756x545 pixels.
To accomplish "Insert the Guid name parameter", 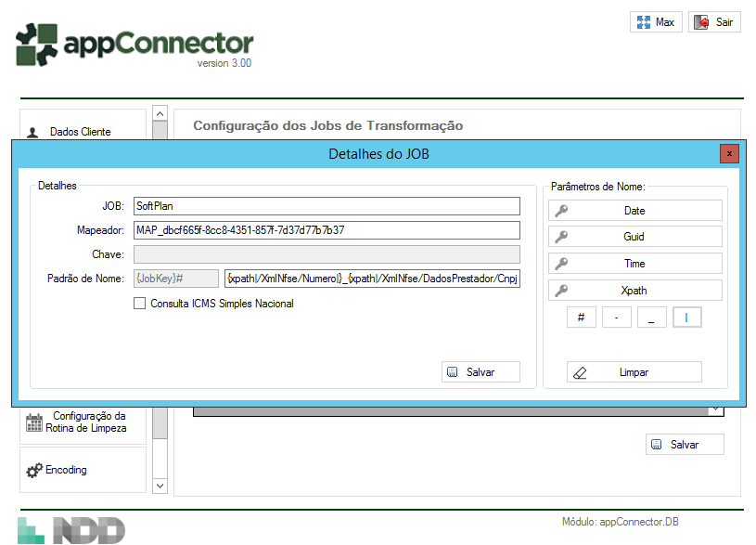I will (634, 237).
